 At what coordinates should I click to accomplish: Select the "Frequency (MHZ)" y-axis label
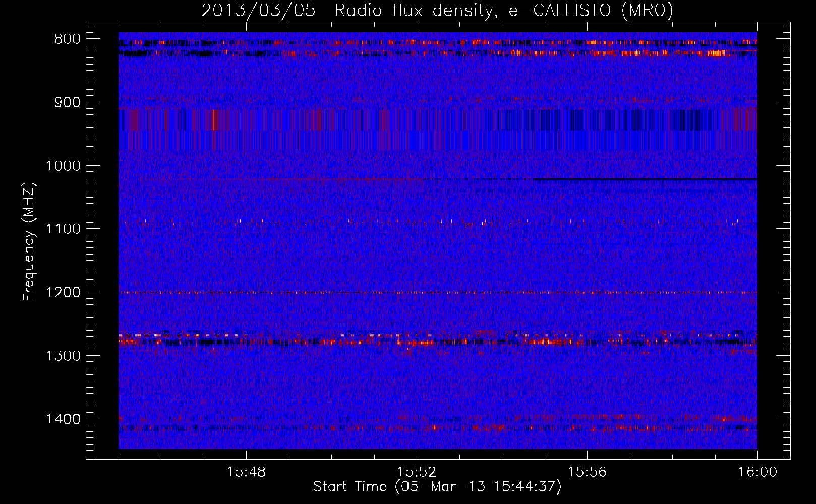(x=29, y=242)
